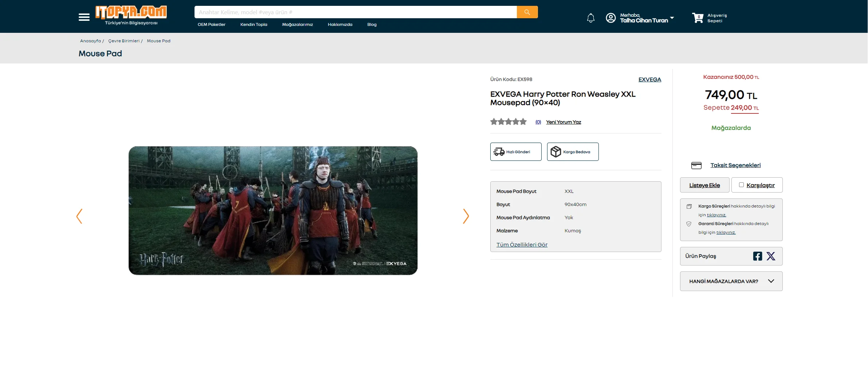Go to Anasayfa breadcrumb

pyautogui.click(x=91, y=41)
